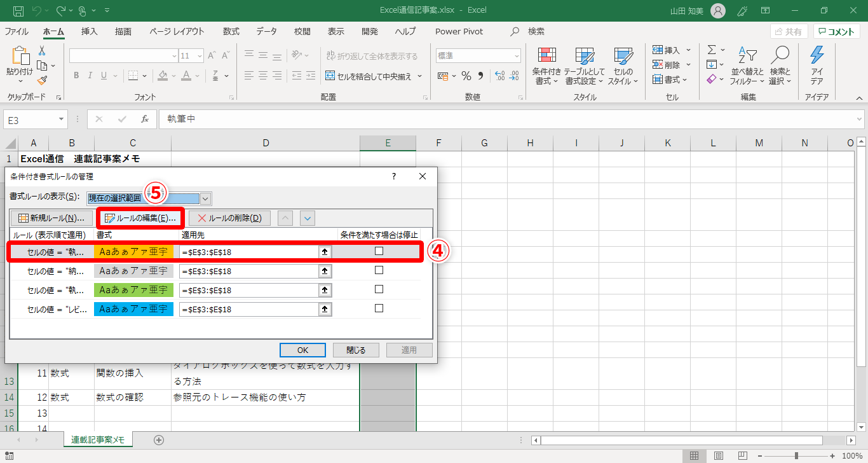Click the Comments (コメント) button

click(836, 32)
